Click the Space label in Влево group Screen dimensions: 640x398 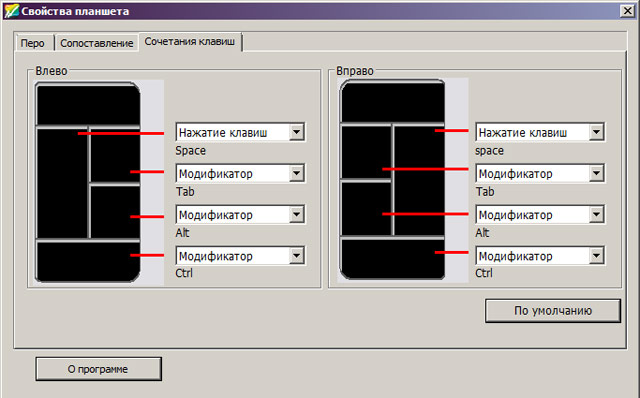coord(191,151)
